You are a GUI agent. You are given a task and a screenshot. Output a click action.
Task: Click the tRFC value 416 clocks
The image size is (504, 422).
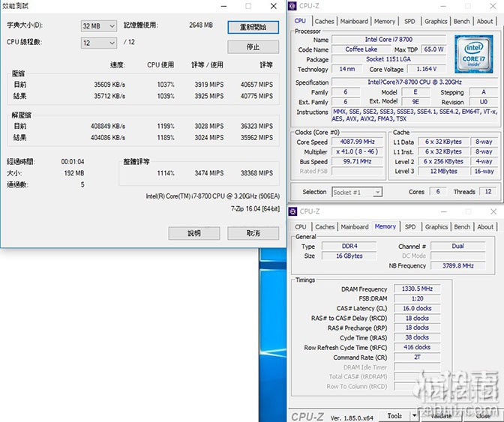click(x=417, y=347)
